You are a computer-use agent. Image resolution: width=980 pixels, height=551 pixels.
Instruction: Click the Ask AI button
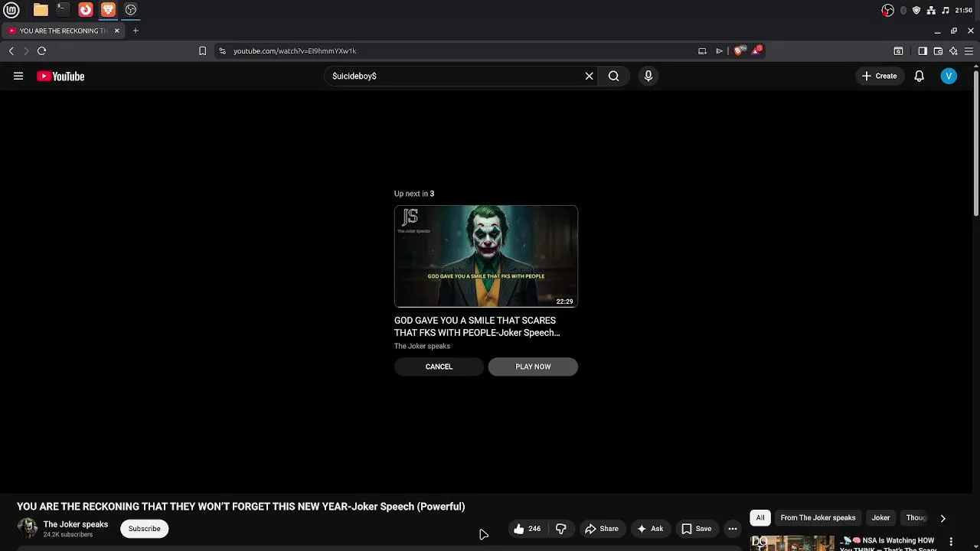coord(650,529)
